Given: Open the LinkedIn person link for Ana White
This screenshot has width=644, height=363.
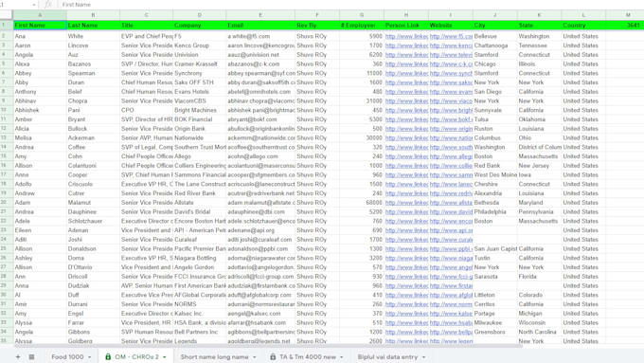Looking at the screenshot, I should (x=406, y=36).
